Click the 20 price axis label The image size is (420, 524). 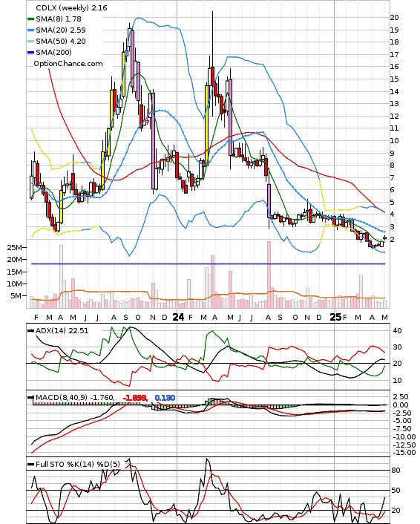[394, 17]
